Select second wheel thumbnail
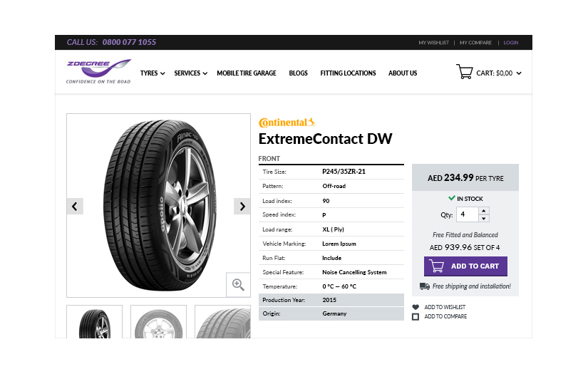The image size is (588, 374). pyautogui.click(x=159, y=322)
